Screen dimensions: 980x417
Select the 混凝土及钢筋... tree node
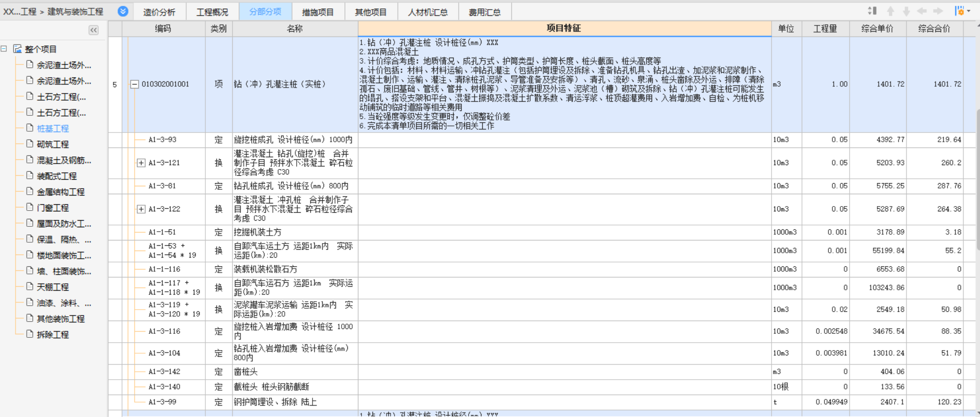point(64,160)
